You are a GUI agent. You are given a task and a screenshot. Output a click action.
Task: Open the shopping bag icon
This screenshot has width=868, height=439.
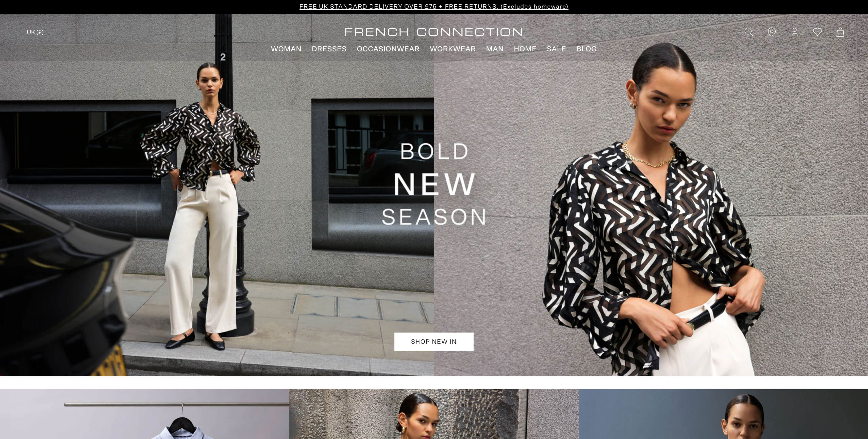[x=840, y=32]
